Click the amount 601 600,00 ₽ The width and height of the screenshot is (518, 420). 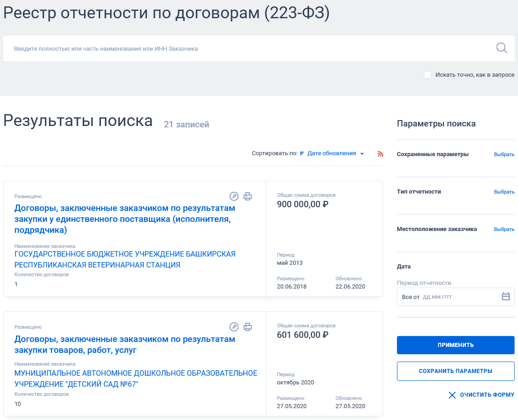302,335
